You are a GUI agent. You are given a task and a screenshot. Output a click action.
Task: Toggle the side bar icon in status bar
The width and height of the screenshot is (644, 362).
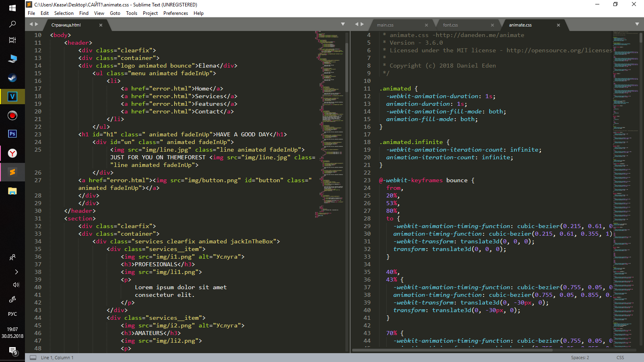tap(33, 358)
